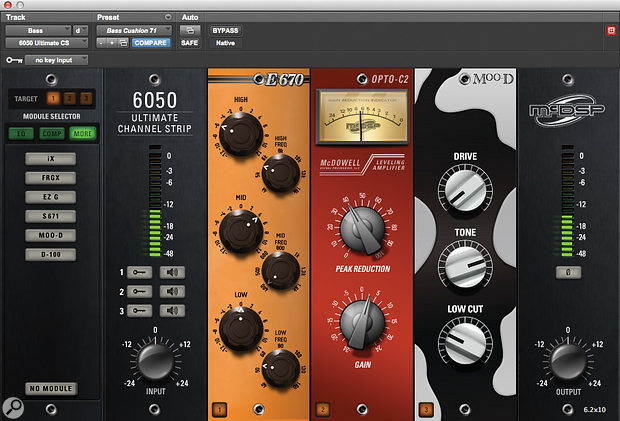The width and height of the screenshot is (620, 421).
Task: Click the NO MODULE button
Action: pyautogui.click(x=51, y=389)
